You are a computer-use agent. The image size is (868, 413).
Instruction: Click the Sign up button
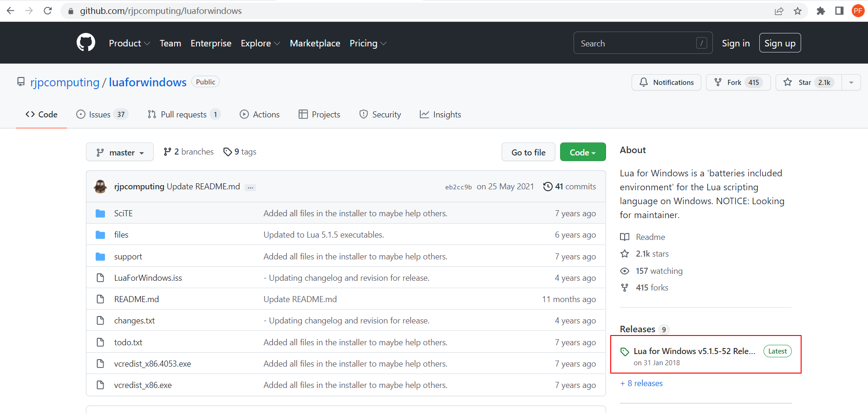coord(780,43)
